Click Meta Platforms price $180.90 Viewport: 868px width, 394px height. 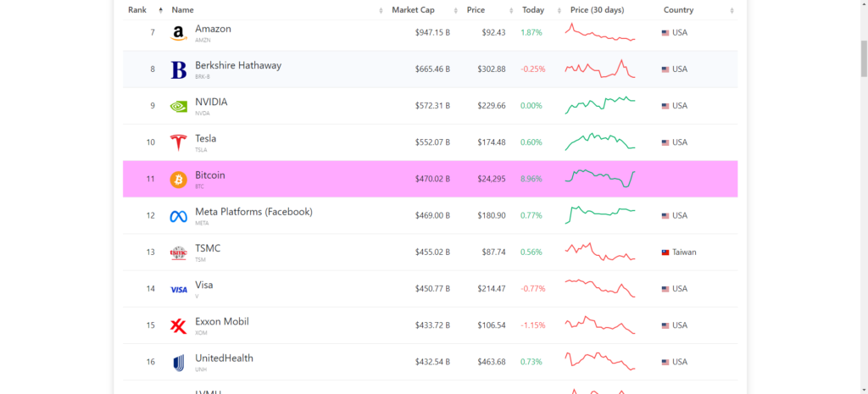(x=492, y=216)
